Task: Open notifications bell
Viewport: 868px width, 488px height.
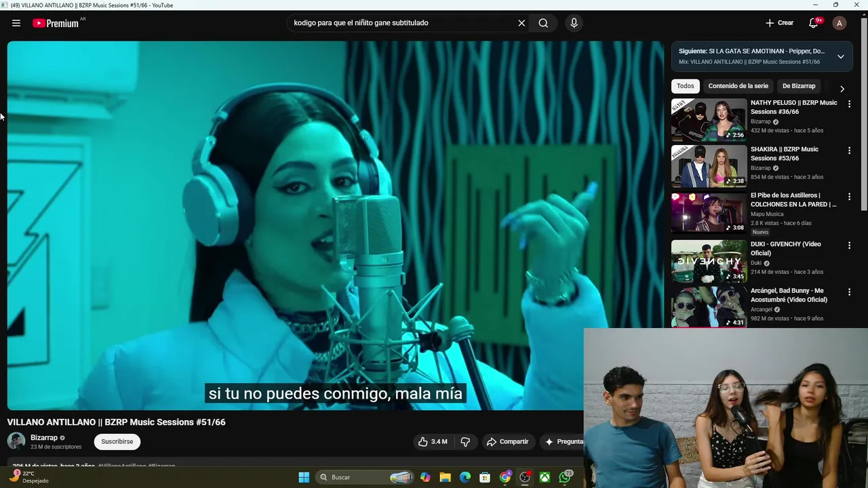Action: point(814,22)
